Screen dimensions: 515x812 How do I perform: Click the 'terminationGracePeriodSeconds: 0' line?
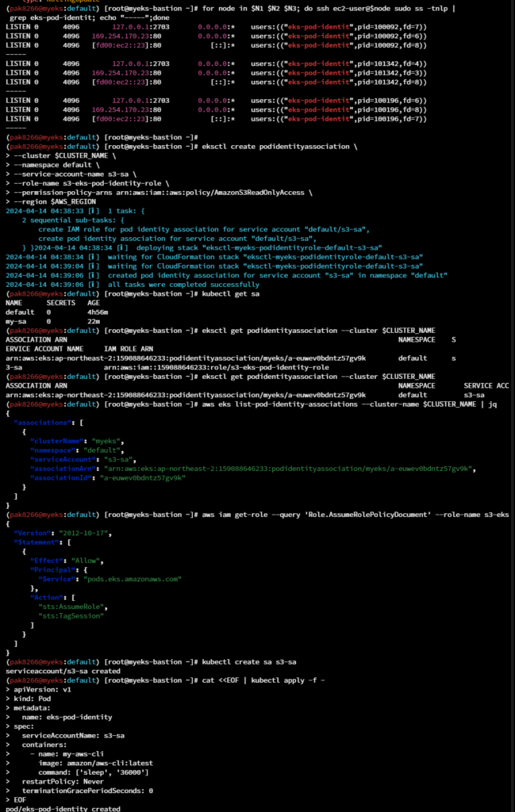87,791
